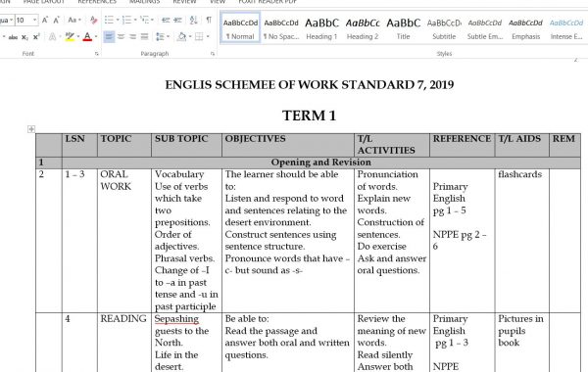
Task: Apply yellow text highlight color
Action: point(70,37)
